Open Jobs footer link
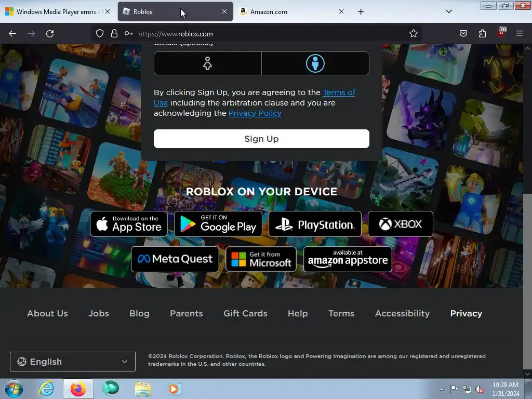 coord(99,313)
